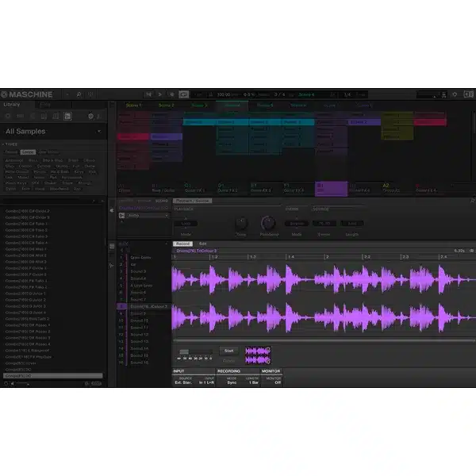Select the highlighted Conga sample row
Image resolution: width=476 pixels, height=476 pixels.
pos(53,376)
